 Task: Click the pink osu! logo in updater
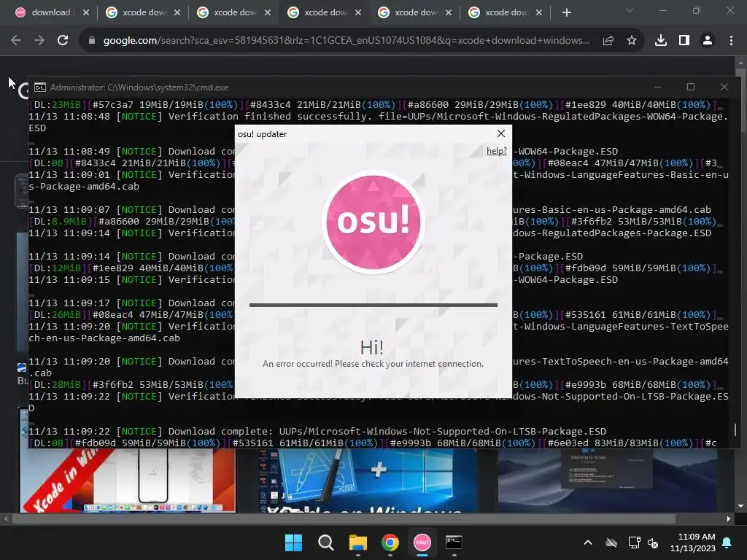click(373, 222)
